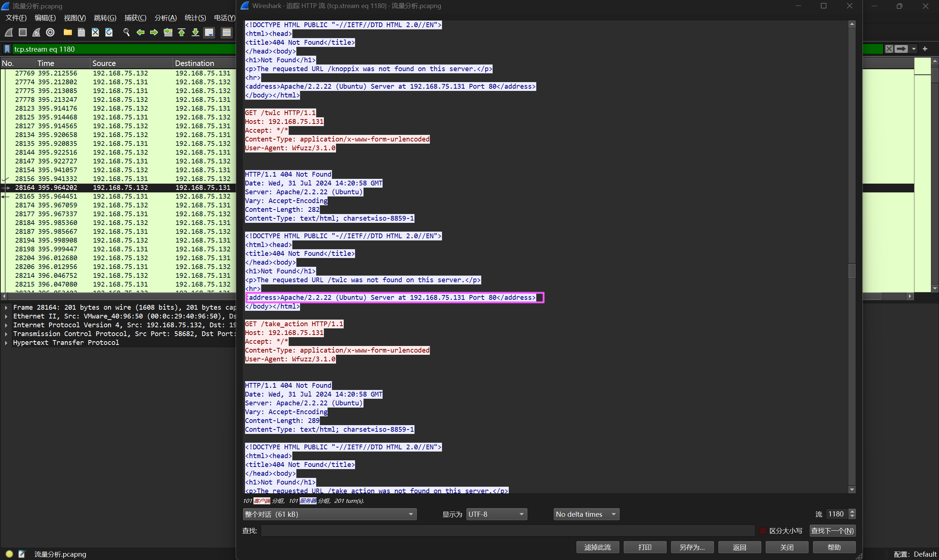The height and width of the screenshot is (560, 939).
Task: Open the 编辑(E) menu
Action: [x=45, y=18]
